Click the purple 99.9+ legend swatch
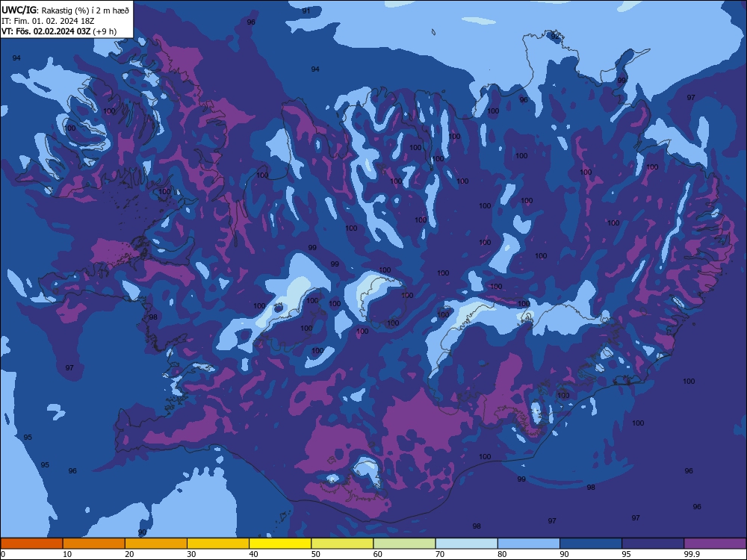 715,544
